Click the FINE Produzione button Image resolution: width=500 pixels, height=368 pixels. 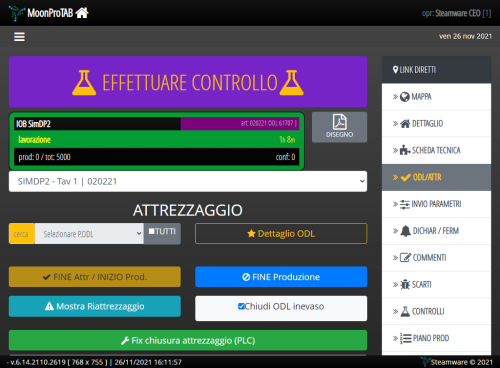[281, 277]
